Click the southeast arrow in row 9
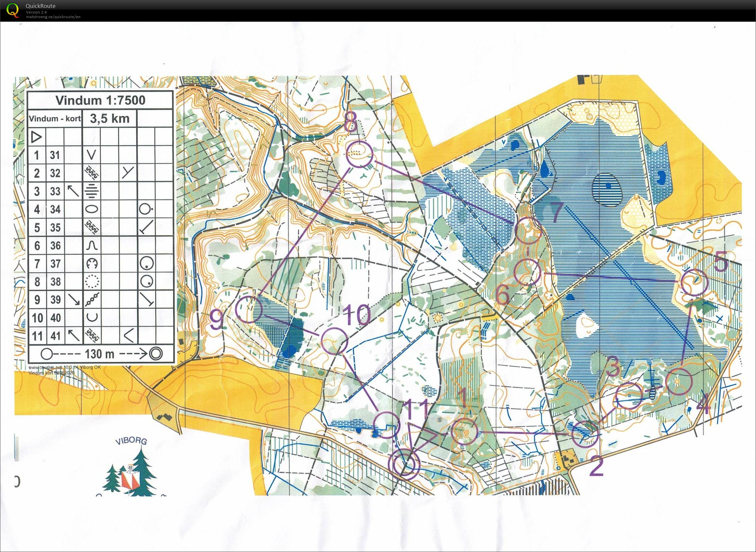This screenshot has height=552, width=756. (74, 300)
